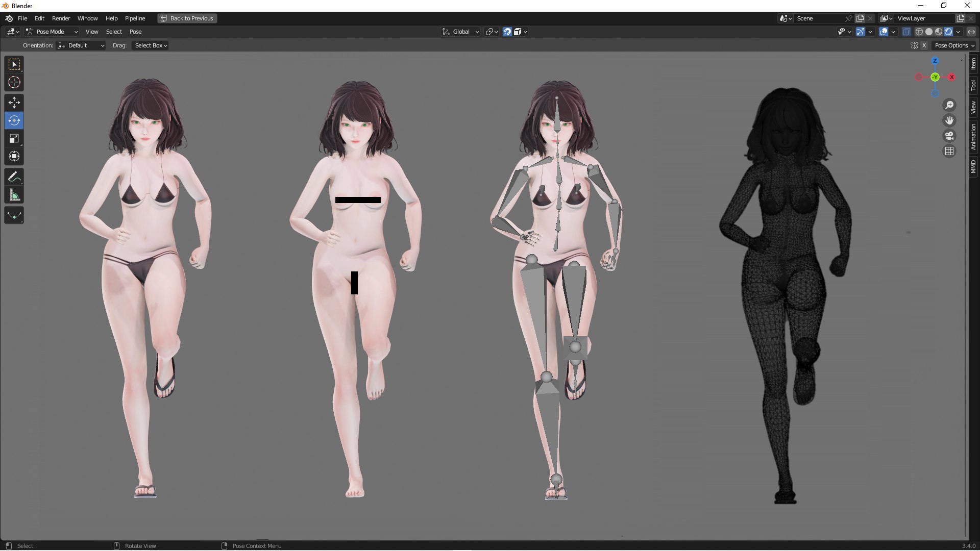Screen dimensions: 980x551
Task: Activate the Move tool
Action: point(14,103)
